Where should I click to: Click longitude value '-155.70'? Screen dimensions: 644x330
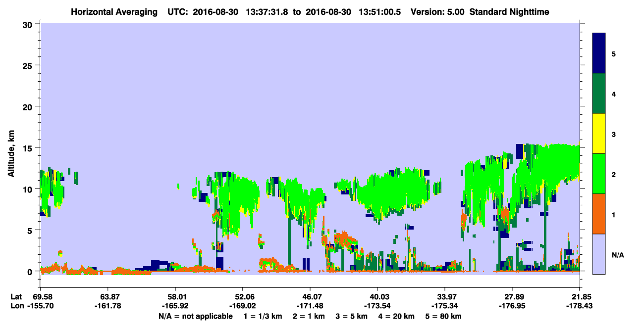pyautogui.click(x=40, y=306)
